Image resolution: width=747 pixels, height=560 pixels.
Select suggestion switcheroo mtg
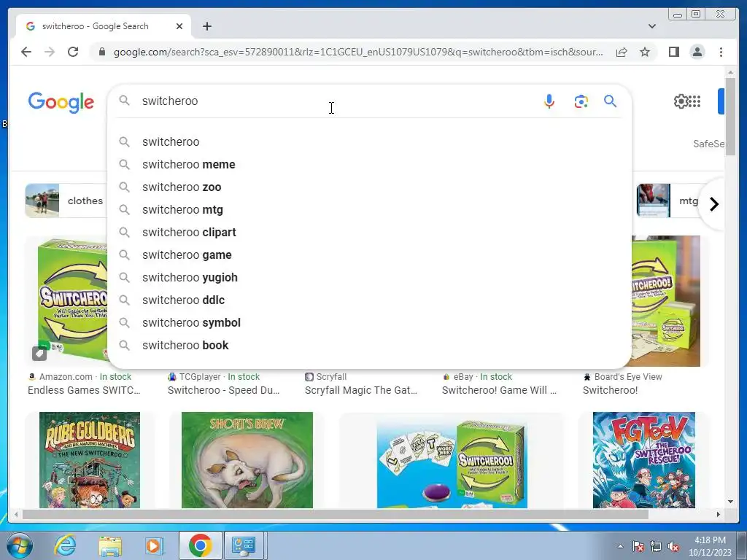coord(370,209)
